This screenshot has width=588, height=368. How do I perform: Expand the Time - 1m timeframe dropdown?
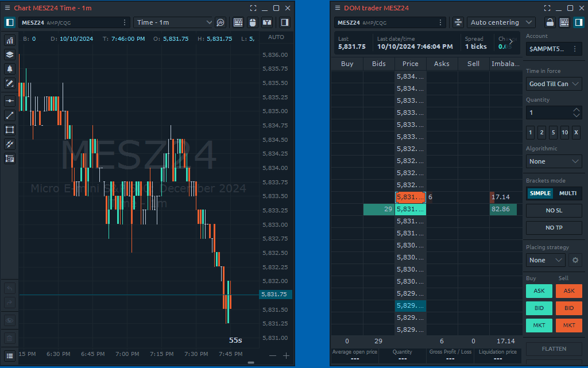(x=173, y=22)
